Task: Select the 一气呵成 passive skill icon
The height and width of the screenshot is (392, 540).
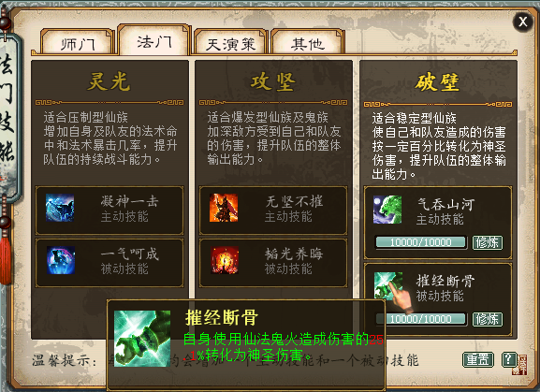Action: coord(61,260)
